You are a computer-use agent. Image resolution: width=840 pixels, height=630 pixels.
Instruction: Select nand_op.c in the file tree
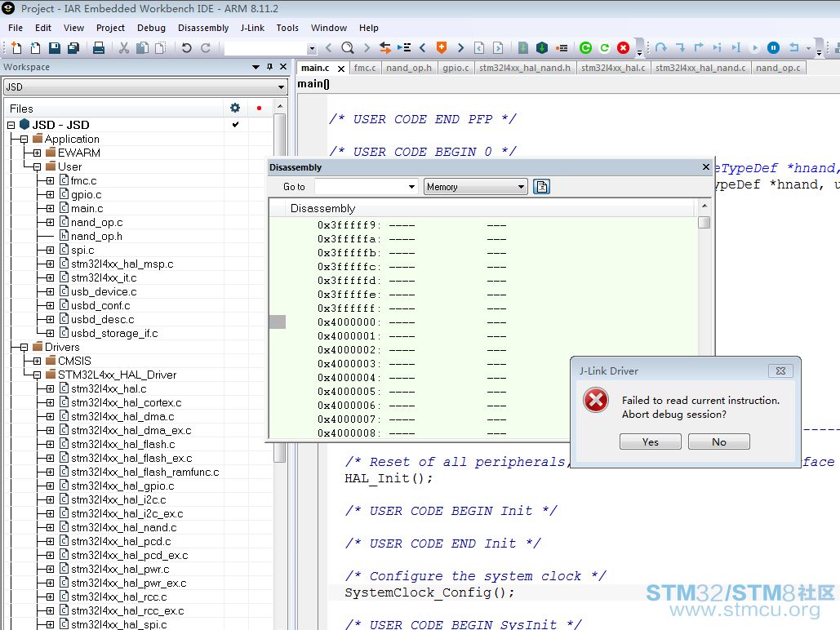[x=96, y=222]
